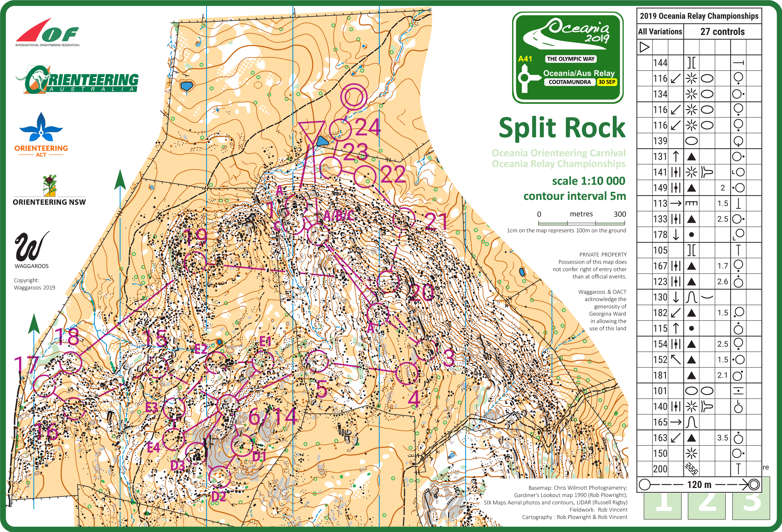Click control code 101 in the table

pyautogui.click(x=660, y=391)
